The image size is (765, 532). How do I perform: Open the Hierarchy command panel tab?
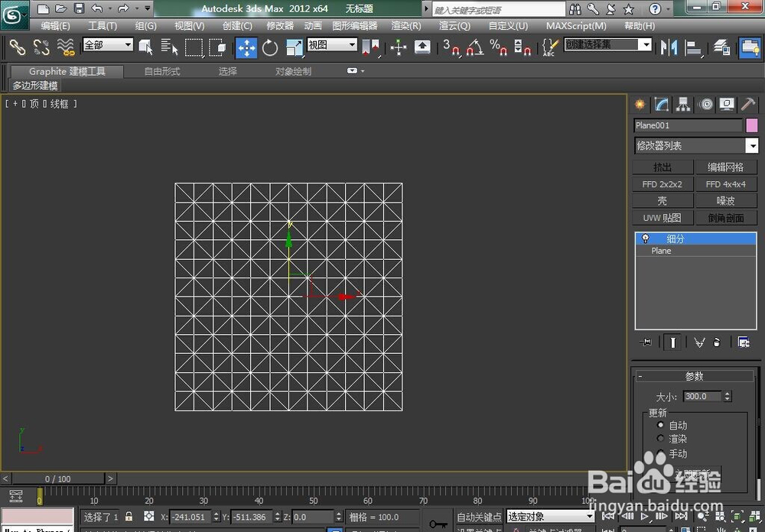click(x=683, y=104)
